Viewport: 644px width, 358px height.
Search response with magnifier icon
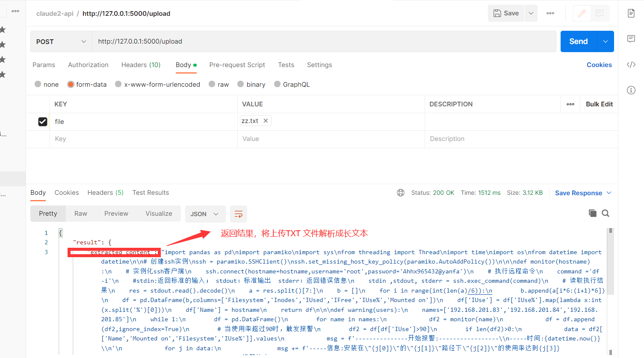click(606, 213)
